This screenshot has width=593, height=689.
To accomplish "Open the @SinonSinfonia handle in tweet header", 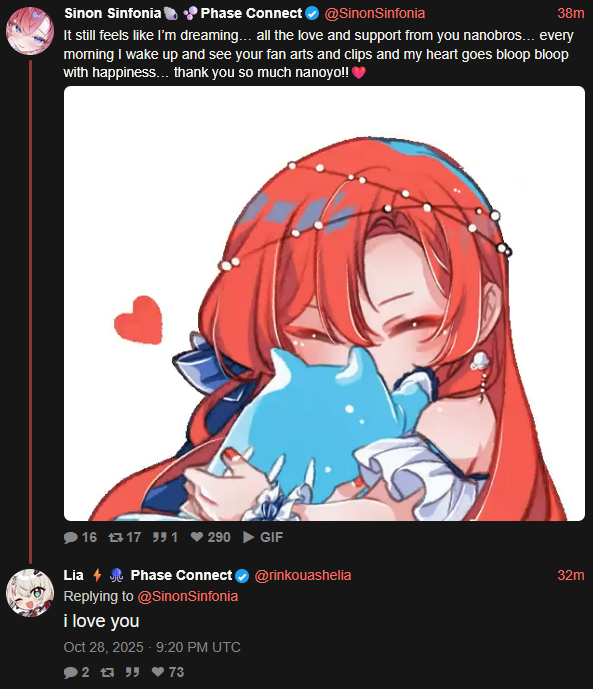I will click(x=375, y=13).
